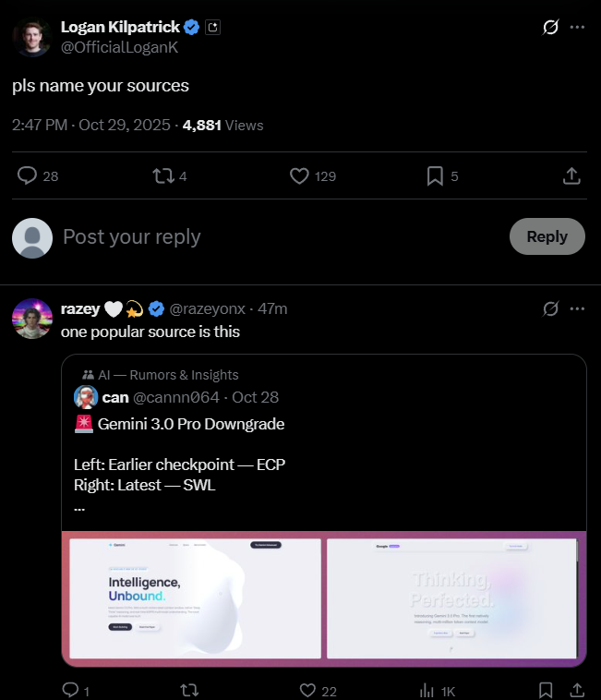Share Logan's post via share icon

tap(571, 175)
